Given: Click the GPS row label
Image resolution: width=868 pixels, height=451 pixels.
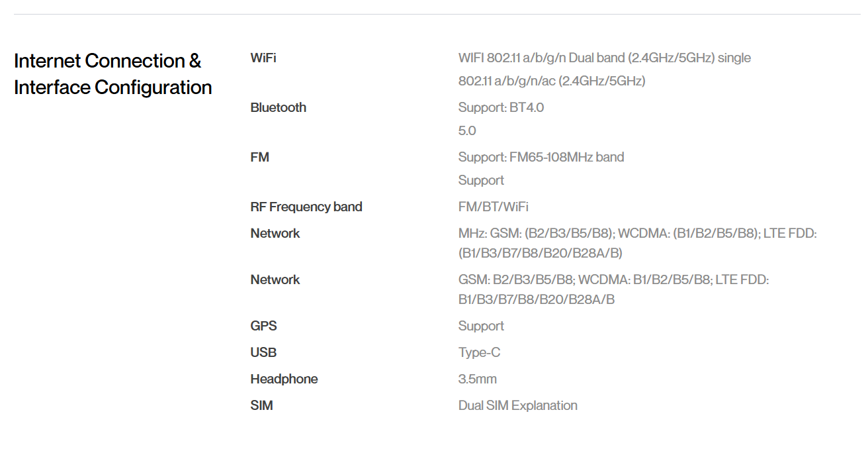Looking at the screenshot, I should pos(263,326).
